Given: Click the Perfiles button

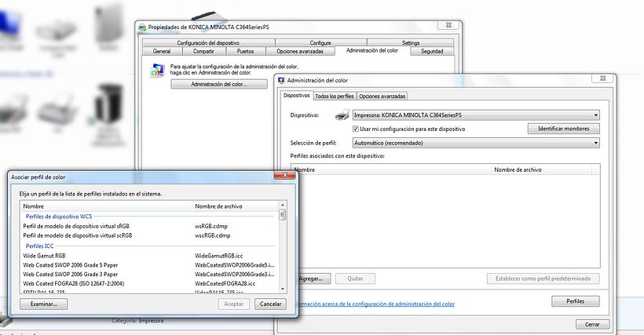Looking at the screenshot, I should (576, 301).
